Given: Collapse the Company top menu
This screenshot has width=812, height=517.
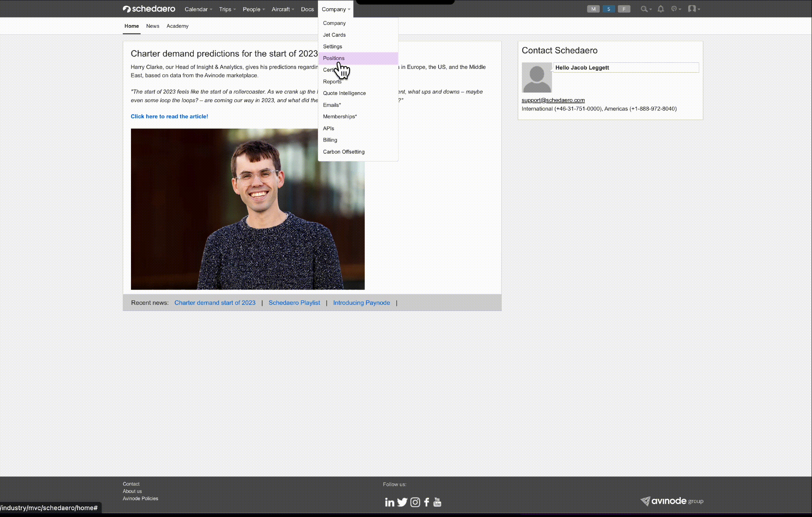Looking at the screenshot, I should 336,9.
